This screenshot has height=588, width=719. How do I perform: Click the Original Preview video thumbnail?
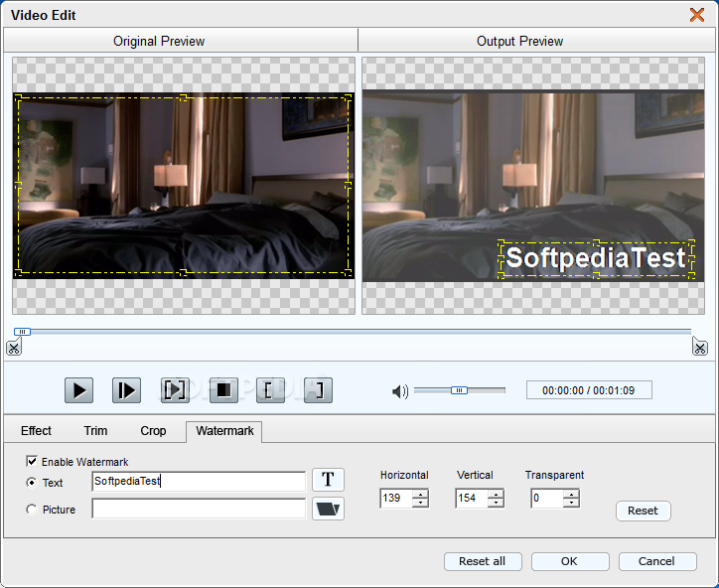pyautogui.click(x=184, y=186)
